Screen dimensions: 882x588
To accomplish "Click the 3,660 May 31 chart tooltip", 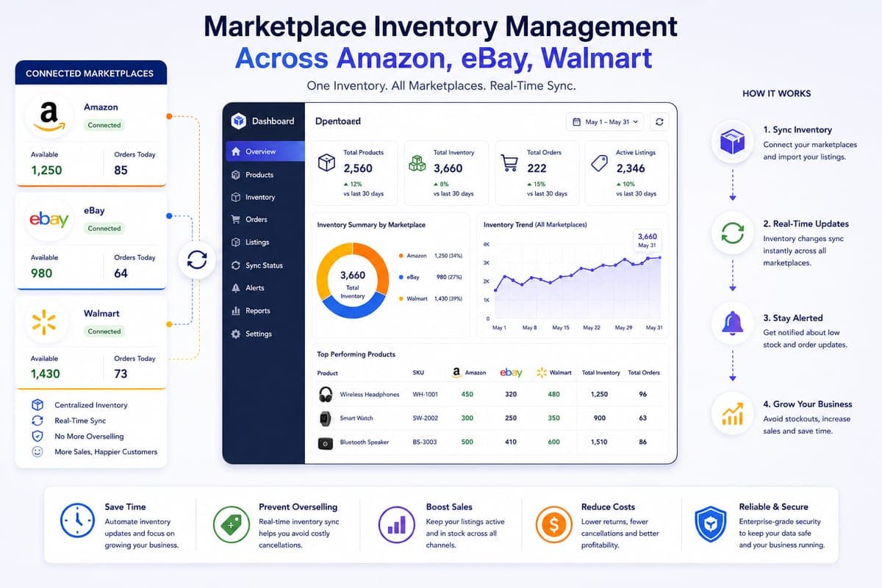I will coord(648,240).
